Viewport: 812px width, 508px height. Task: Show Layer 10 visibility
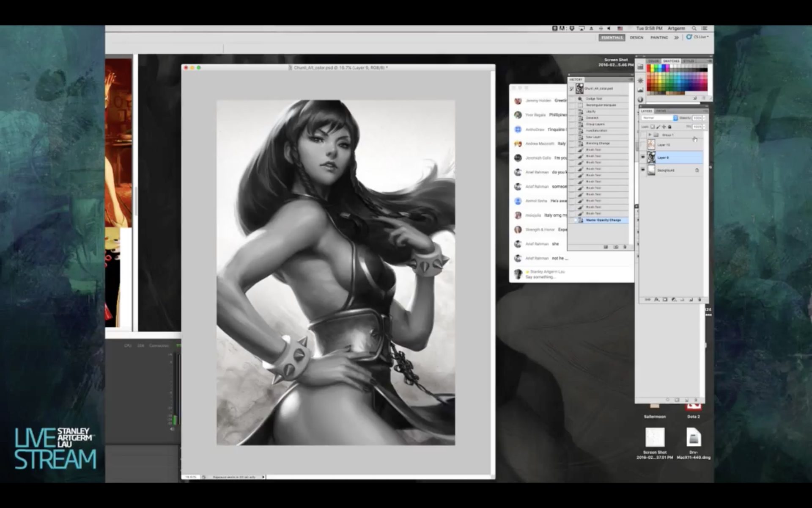pyautogui.click(x=643, y=145)
